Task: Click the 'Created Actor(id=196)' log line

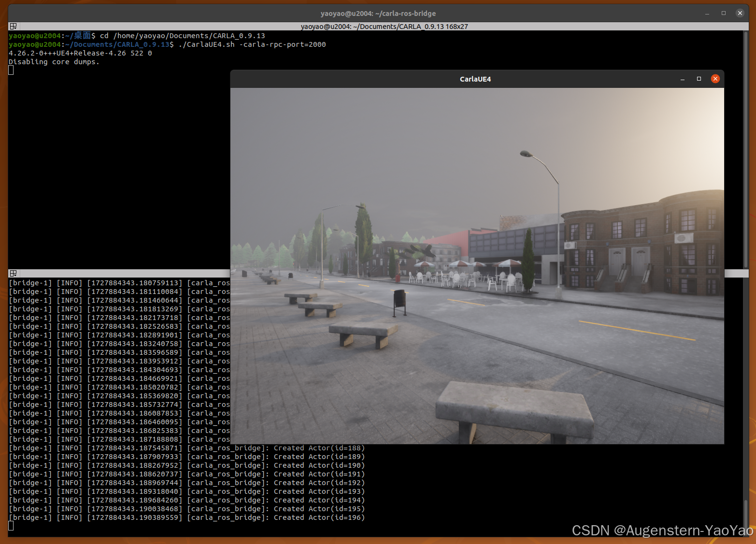Action: click(x=319, y=517)
